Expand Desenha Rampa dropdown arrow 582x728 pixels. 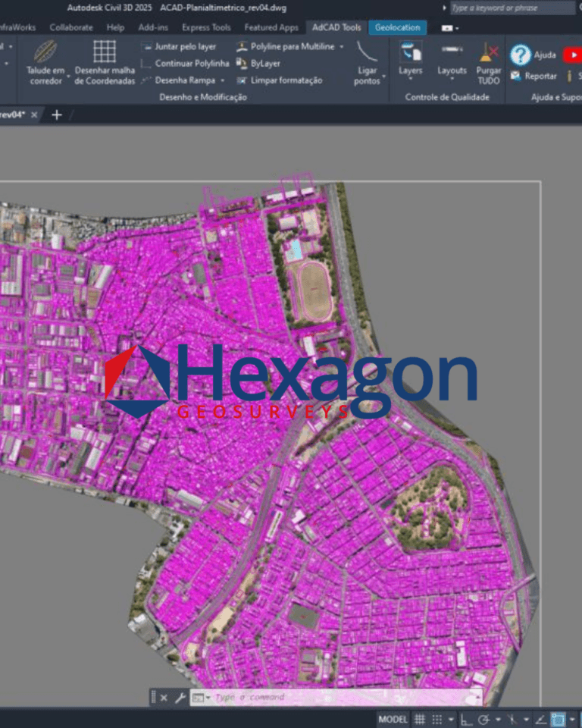[223, 80]
